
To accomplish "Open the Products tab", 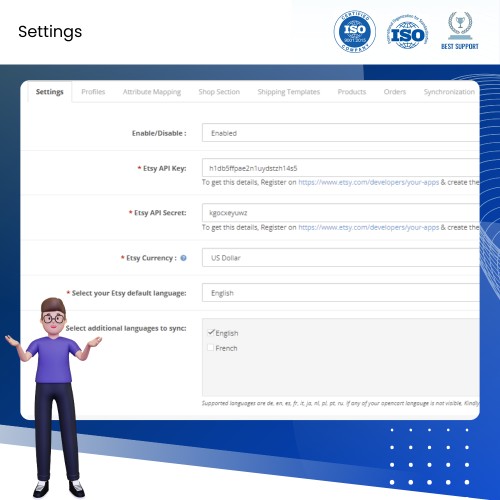I will 352,92.
